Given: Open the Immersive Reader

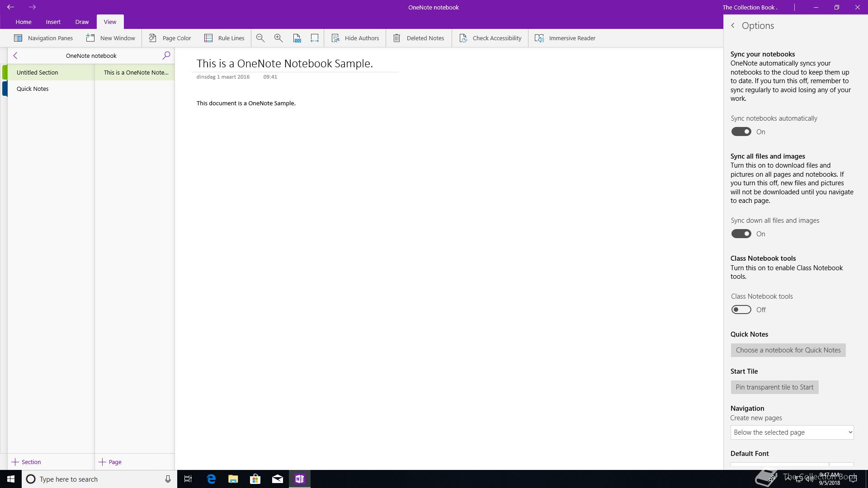Looking at the screenshot, I should point(565,38).
